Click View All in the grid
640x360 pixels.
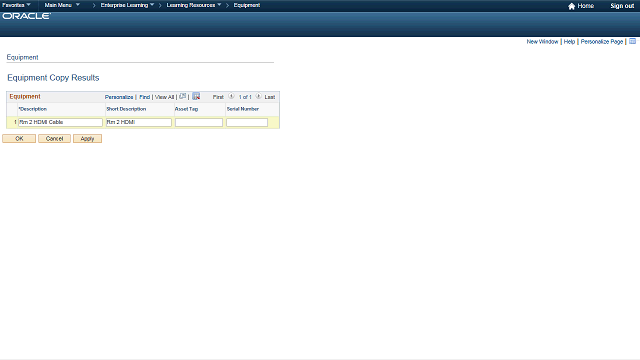point(164,97)
